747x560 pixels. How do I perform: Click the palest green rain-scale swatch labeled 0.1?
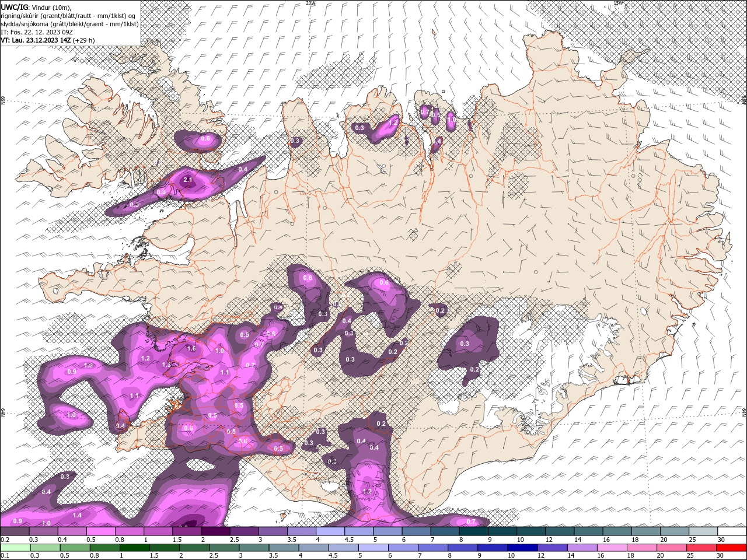pos(15,548)
